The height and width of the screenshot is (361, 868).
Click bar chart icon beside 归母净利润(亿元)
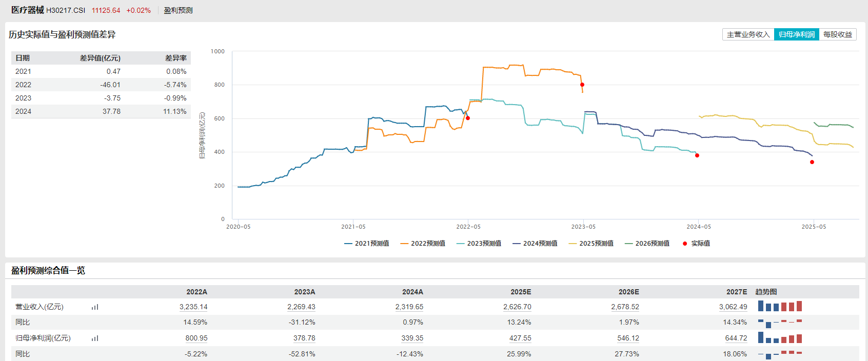tap(95, 338)
